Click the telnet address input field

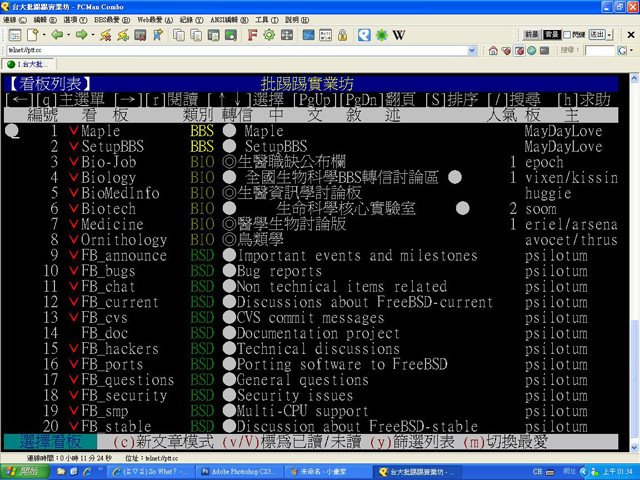click(237, 51)
